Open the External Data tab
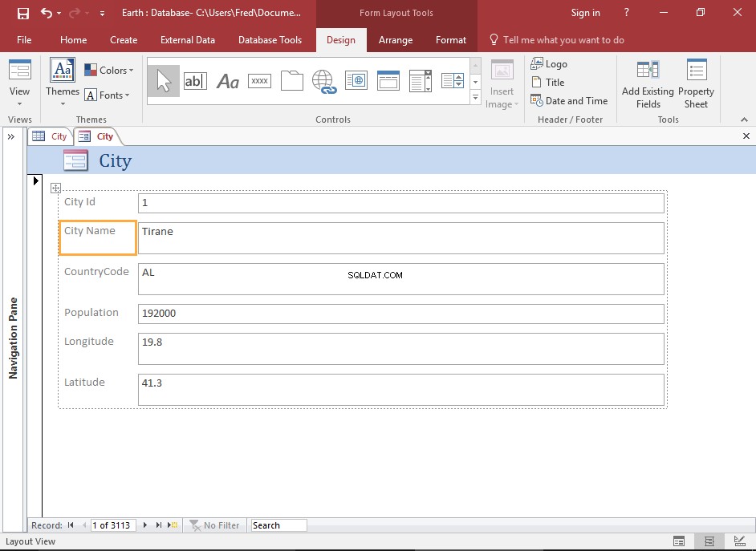Screen dimensions: 756x551 click(x=188, y=40)
